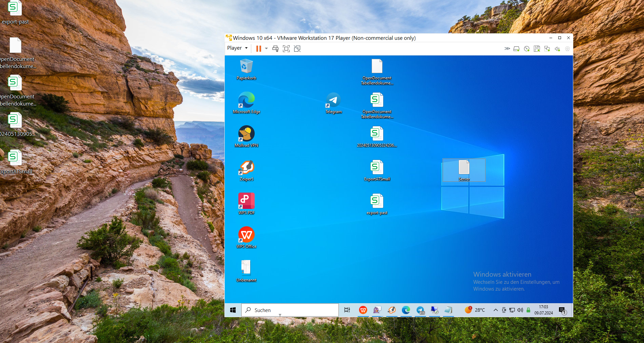The height and width of the screenshot is (343, 644).
Task: Select the 02405130905... file on host desktop
Action: [16, 125]
